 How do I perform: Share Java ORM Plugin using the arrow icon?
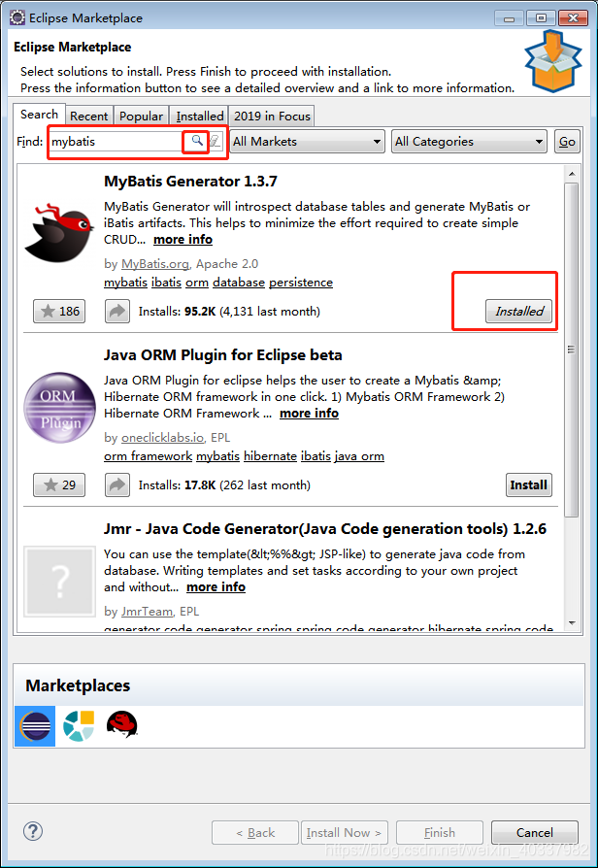click(117, 484)
